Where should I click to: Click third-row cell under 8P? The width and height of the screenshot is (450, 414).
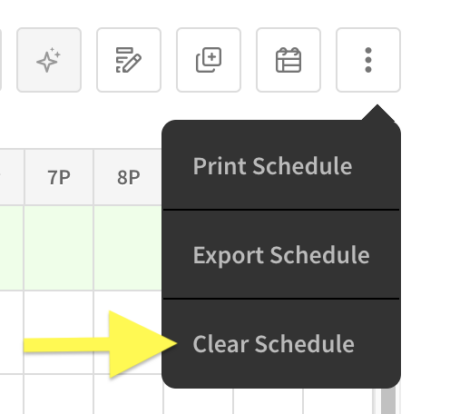tap(128, 394)
